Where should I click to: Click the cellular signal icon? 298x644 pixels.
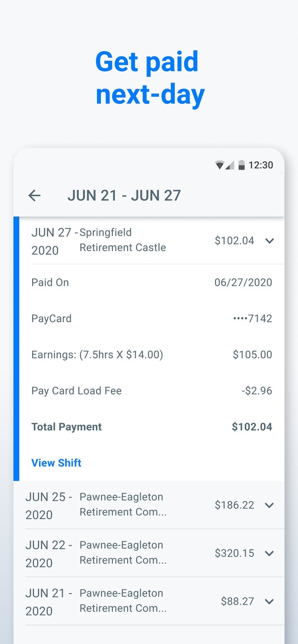click(x=230, y=165)
